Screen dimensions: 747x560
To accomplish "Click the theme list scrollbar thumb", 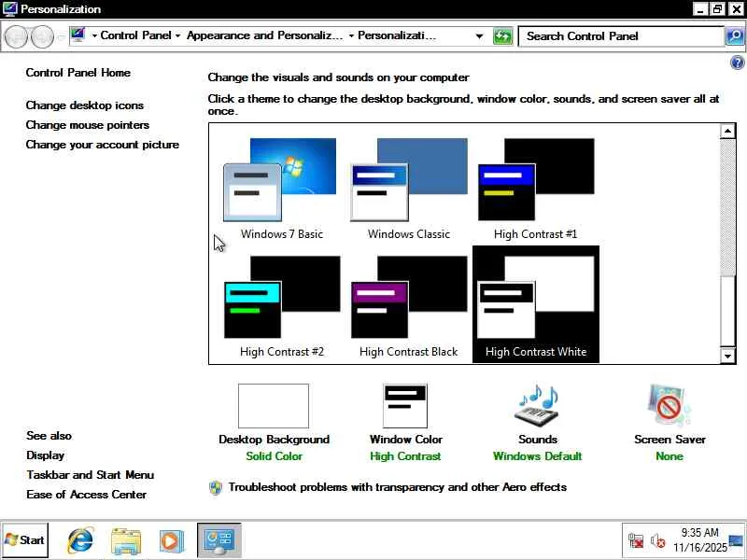I will [x=727, y=312].
